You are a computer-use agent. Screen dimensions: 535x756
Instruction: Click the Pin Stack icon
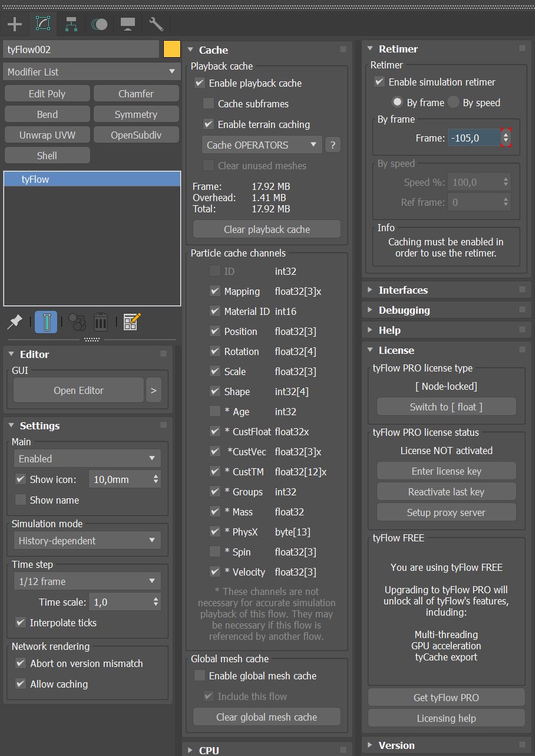[x=15, y=322]
